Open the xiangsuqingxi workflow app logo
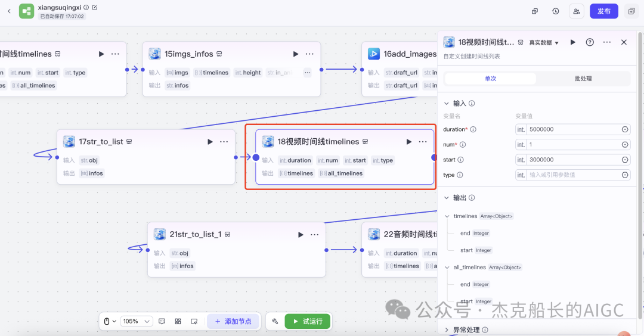The width and height of the screenshot is (644, 336). coord(26,11)
